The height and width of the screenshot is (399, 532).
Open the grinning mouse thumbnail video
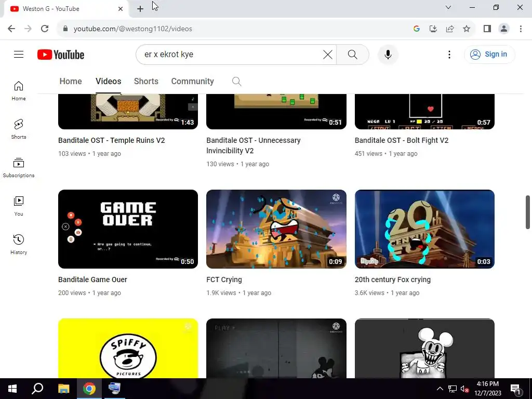[424, 349]
